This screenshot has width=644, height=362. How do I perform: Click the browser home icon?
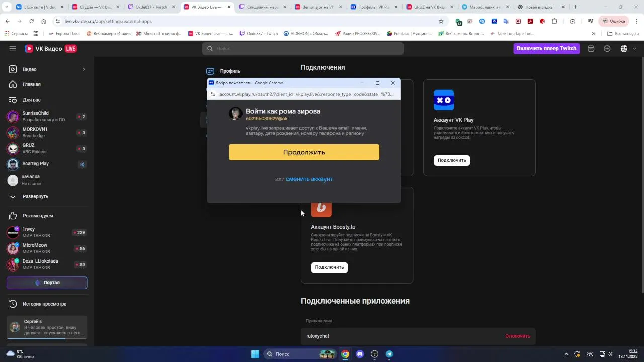click(x=44, y=21)
